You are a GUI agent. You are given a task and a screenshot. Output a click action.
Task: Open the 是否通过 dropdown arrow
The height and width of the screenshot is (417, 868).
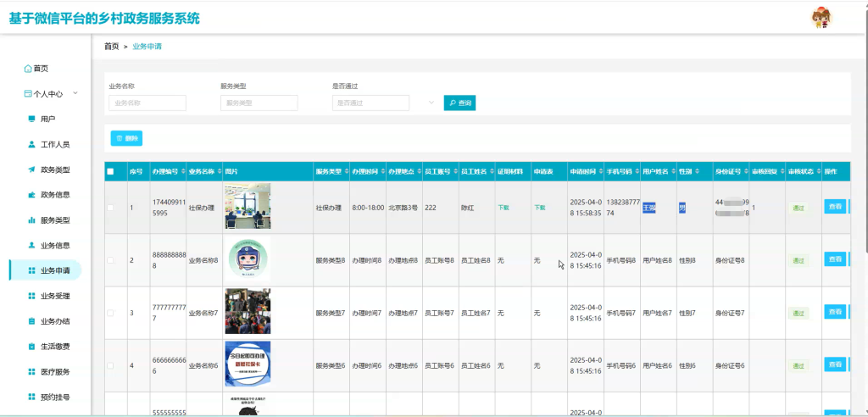point(431,103)
